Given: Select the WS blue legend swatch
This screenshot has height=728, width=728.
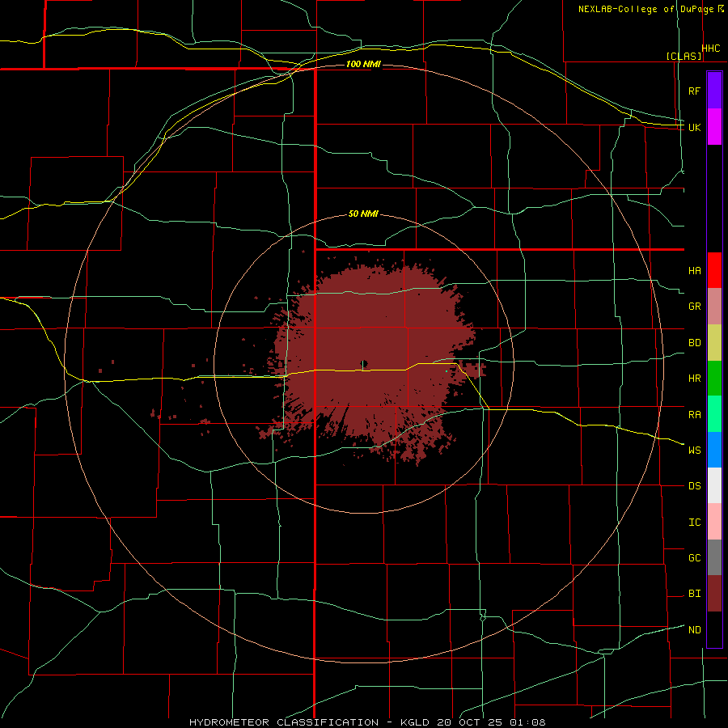Looking at the screenshot, I should (x=714, y=450).
